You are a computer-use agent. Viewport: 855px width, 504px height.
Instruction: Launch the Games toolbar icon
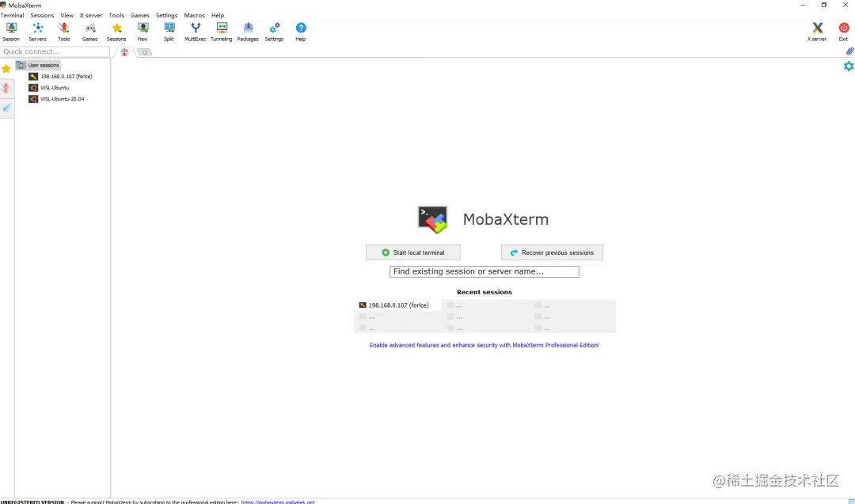[x=90, y=32]
